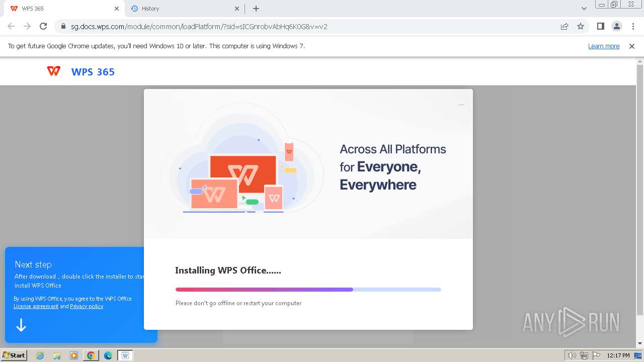Click the show desktop button

click(x=638, y=355)
